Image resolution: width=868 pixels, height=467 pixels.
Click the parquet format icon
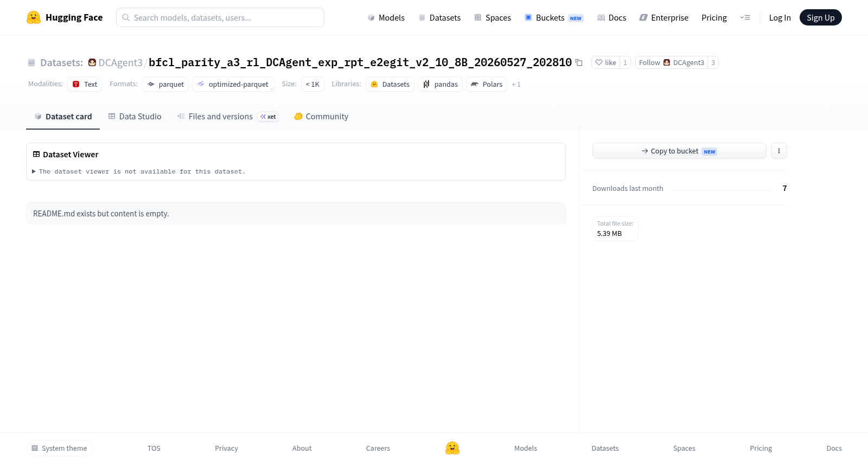point(151,84)
